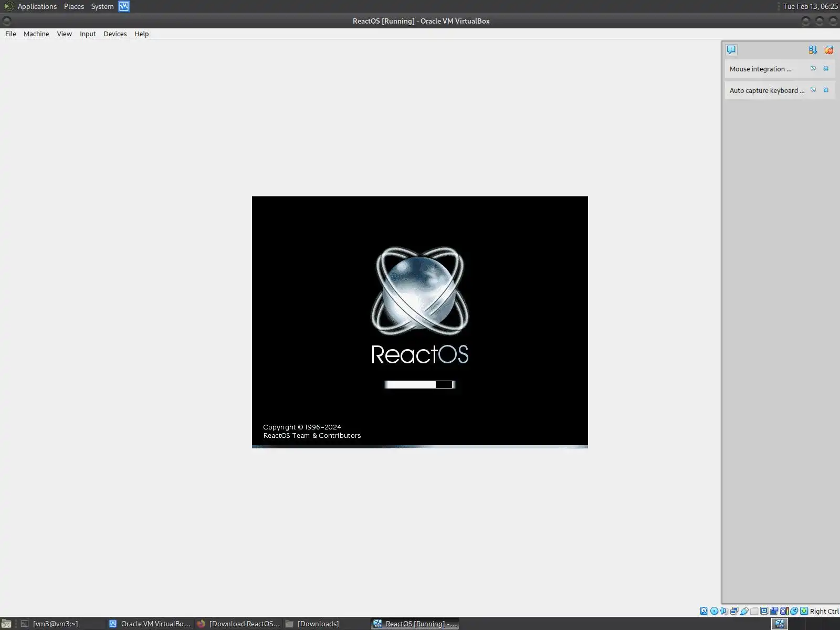Screen dimensions: 840x630
Task: Open the Input menu
Action: [x=88, y=34]
